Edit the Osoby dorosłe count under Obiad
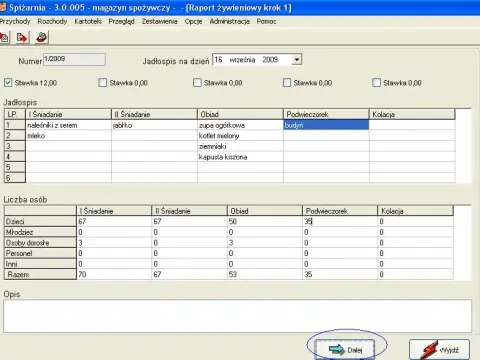The height and width of the screenshot is (360, 480). [265, 243]
